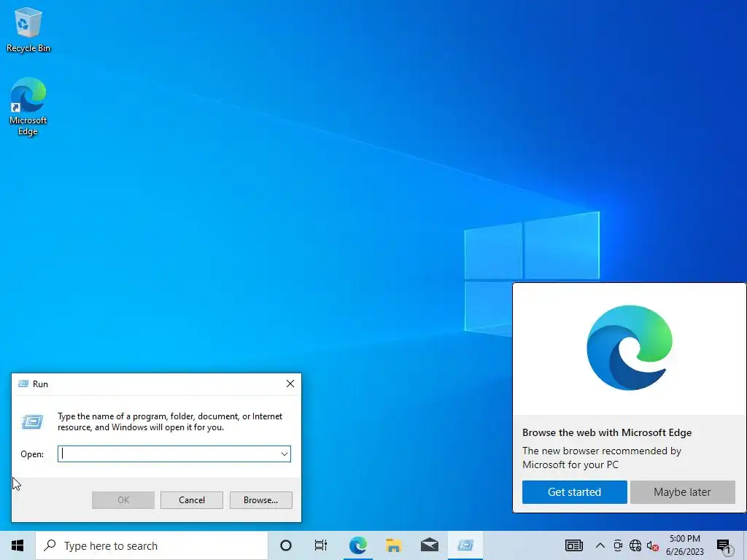Close the Run dialog

(290, 384)
